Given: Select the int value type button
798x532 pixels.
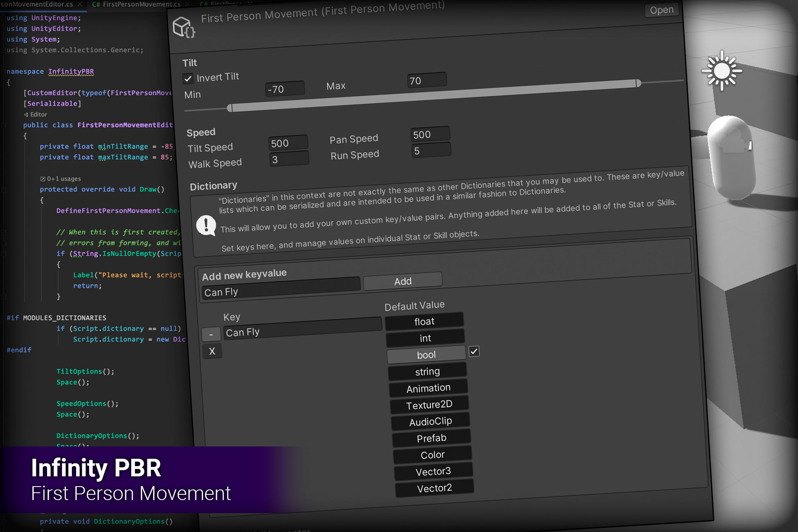Looking at the screenshot, I should pyautogui.click(x=425, y=338).
